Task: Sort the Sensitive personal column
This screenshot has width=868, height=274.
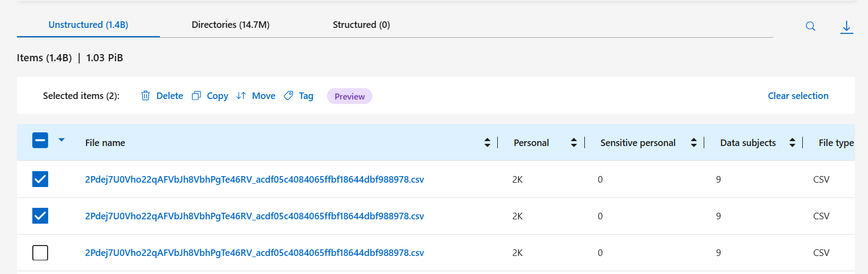Action: click(x=694, y=143)
